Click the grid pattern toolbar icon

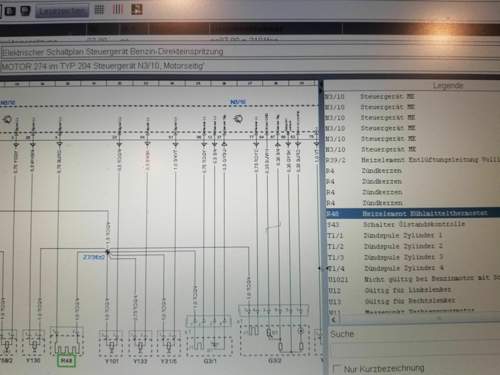(99, 9)
